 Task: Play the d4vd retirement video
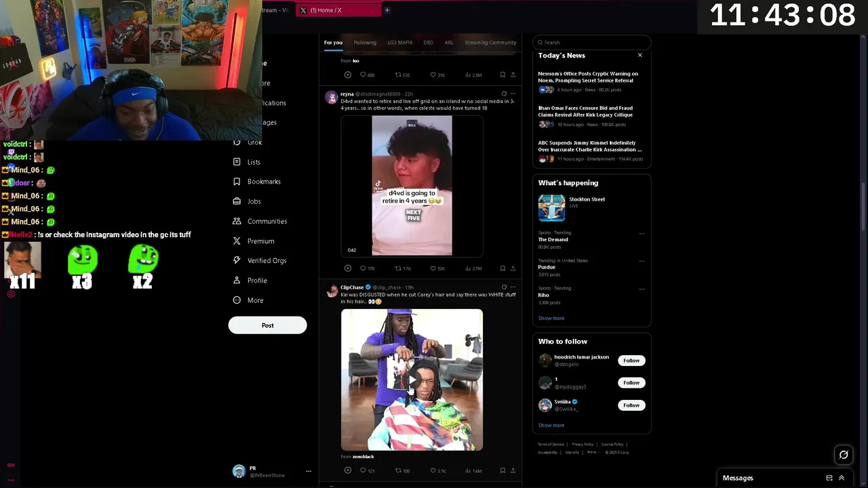(412, 186)
